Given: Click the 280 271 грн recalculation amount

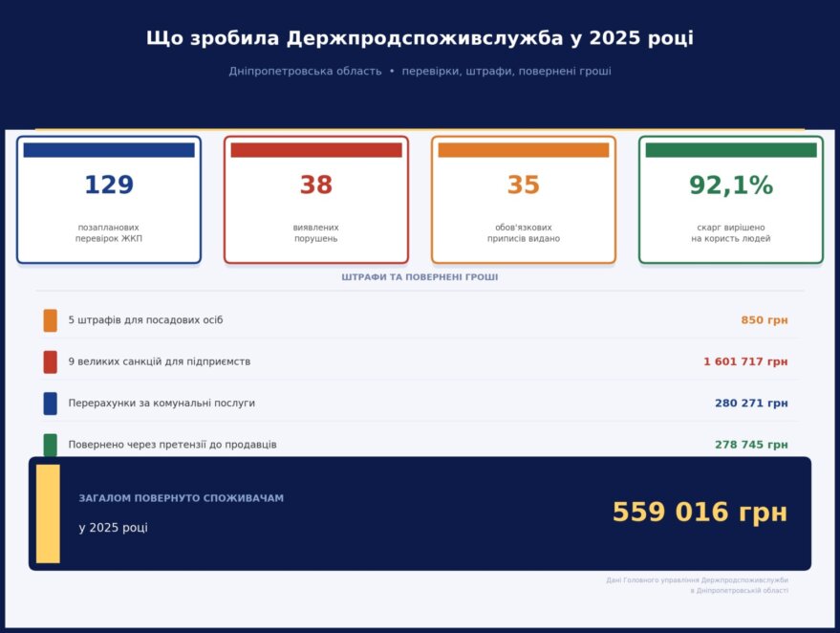Looking at the screenshot, I should (750, 404).
